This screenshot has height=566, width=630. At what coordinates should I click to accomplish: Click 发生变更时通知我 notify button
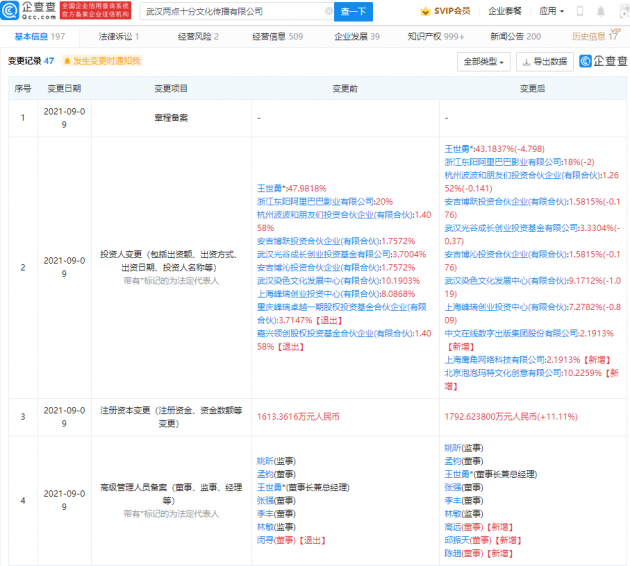(102, 61)
